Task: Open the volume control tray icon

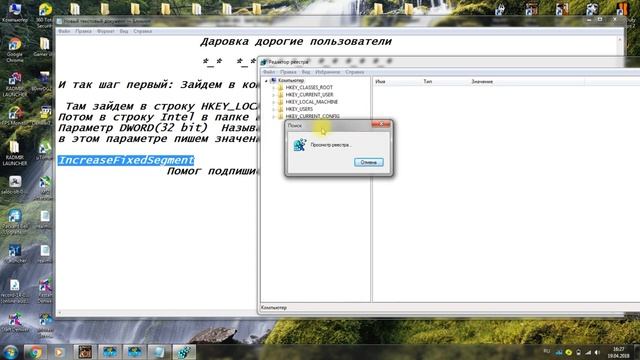Action: point(598,352)
